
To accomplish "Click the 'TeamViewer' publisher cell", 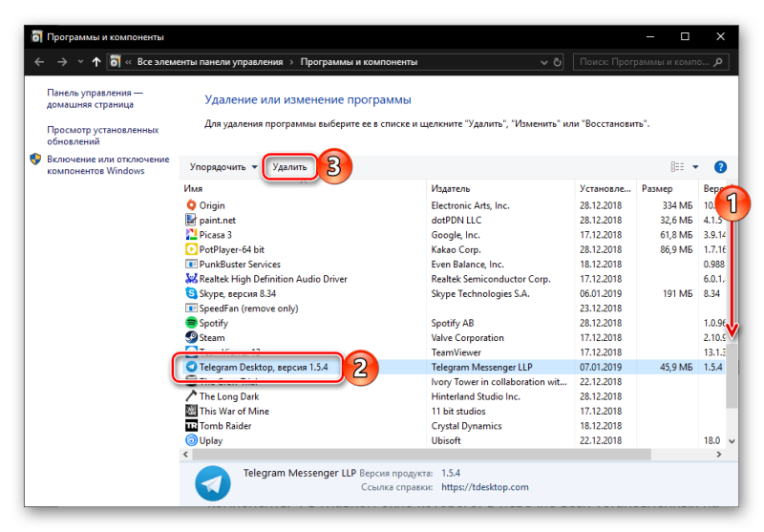I will point(456,352).
